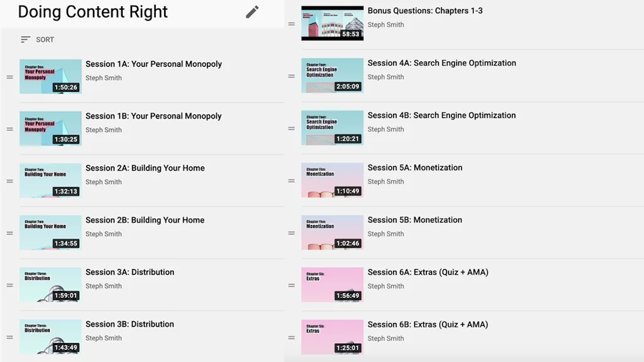The image size is (644, 362).
Task: Grab the drag handle beside Session 2B
Action: [9, 233]
